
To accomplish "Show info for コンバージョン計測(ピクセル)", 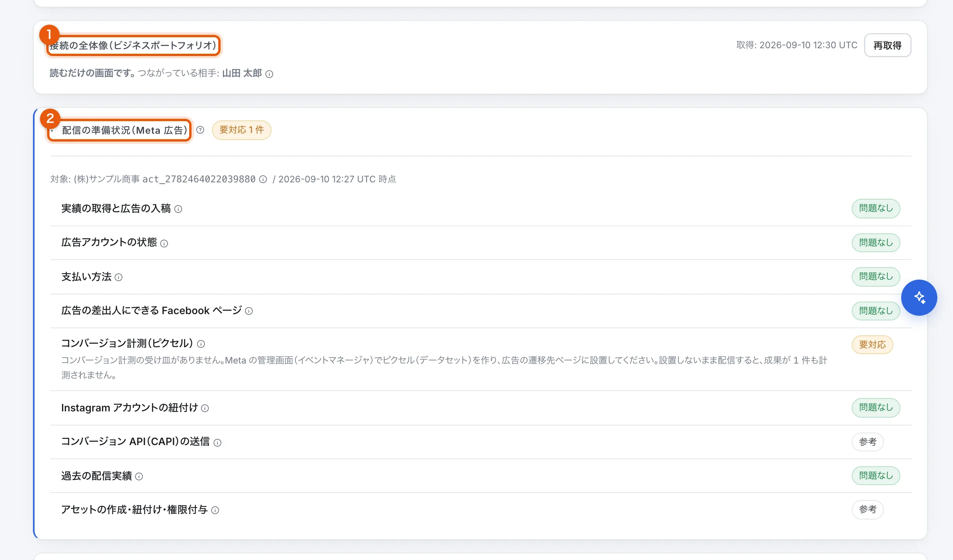I will (x=201, y=344).
